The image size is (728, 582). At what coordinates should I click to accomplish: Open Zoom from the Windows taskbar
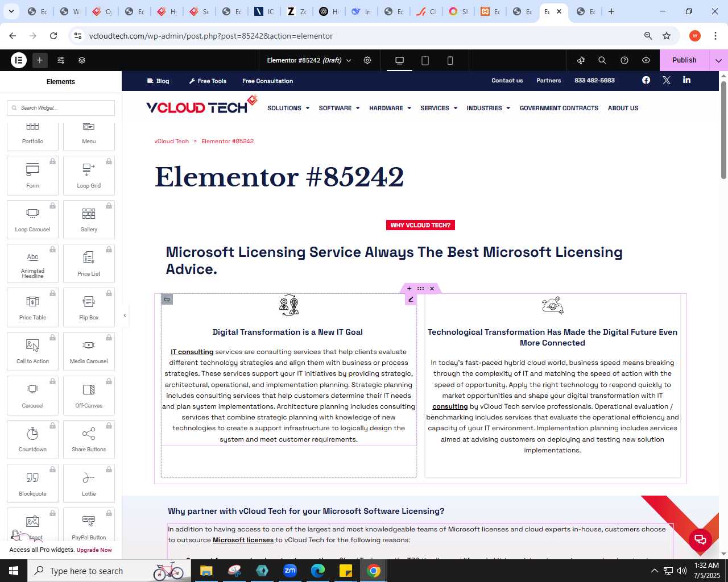coord(290,571)
